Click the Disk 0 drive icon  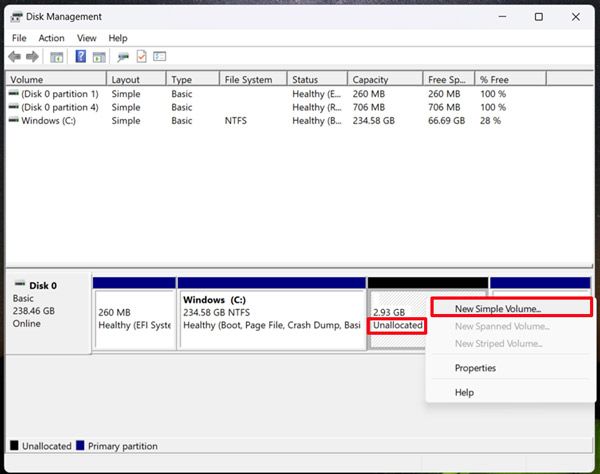pos(20,284)
